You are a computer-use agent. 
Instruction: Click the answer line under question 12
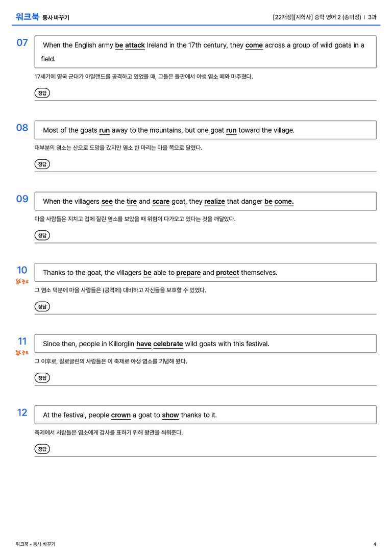tap(205, 456)
